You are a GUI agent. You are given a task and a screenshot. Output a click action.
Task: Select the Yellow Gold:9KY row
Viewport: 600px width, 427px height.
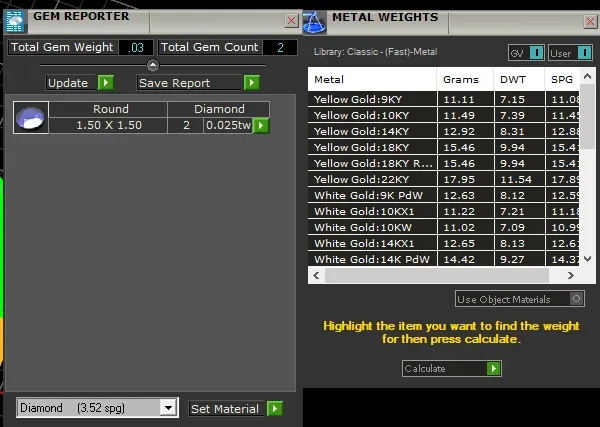[444, 99]
